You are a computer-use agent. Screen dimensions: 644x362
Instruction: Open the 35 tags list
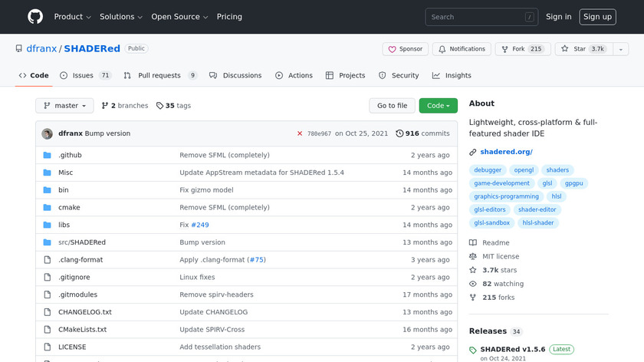pyautogui.click(x=173, y=106)
